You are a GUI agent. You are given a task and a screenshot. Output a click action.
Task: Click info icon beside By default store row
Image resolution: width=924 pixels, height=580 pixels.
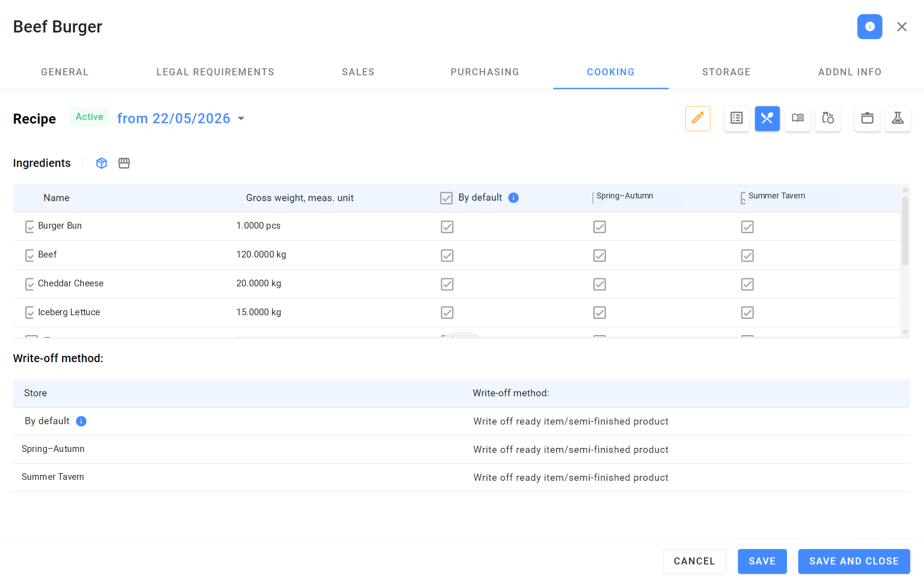pos(81,421)
